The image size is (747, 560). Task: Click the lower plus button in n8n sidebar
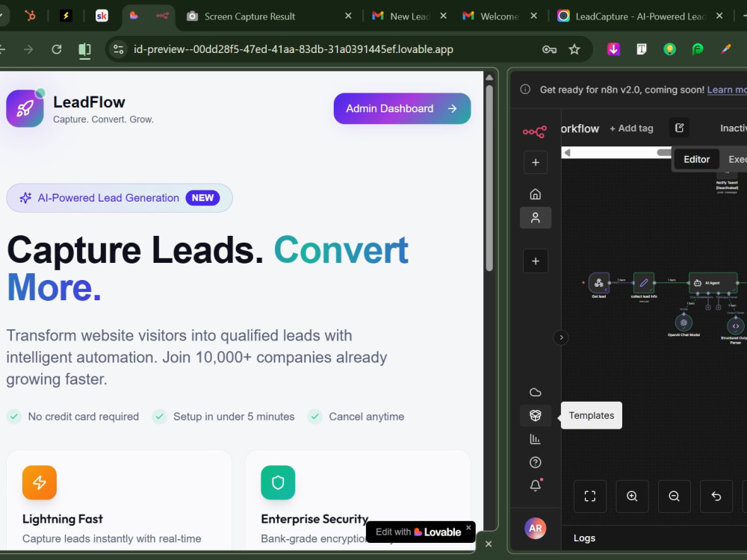pyautogui.click(x=536, y=261)
